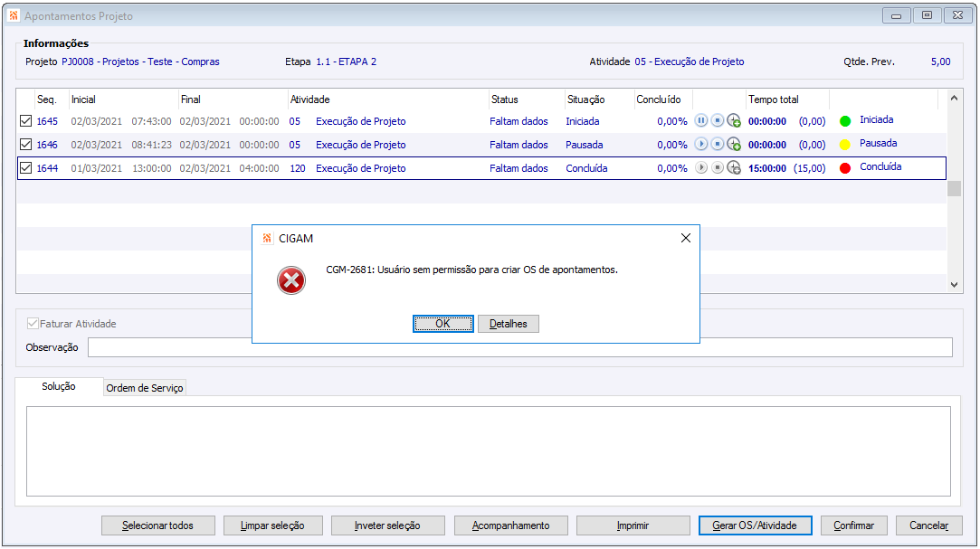Open Acompanhamento
Image resolution: width=980 pixels, height=549 pixels.
click(510, 525)
